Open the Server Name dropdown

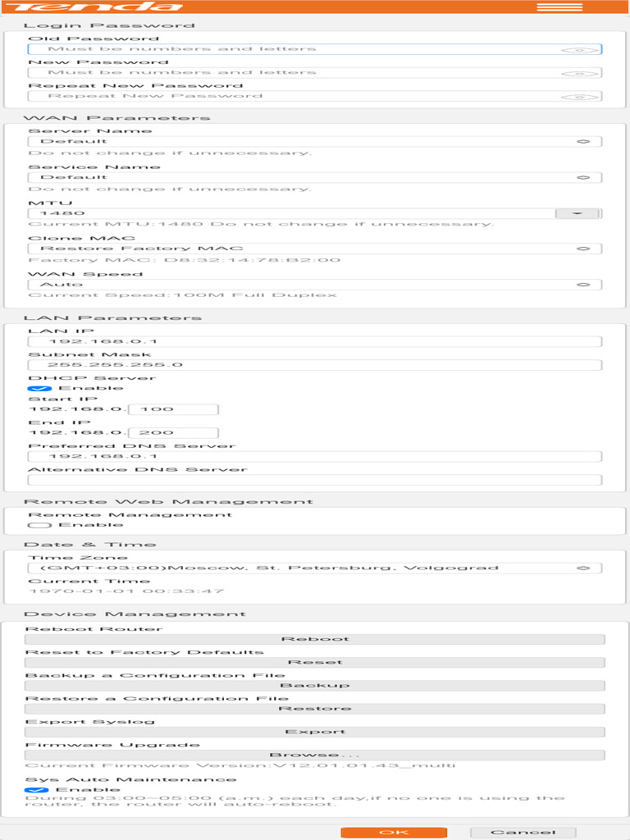pos(315,142)
